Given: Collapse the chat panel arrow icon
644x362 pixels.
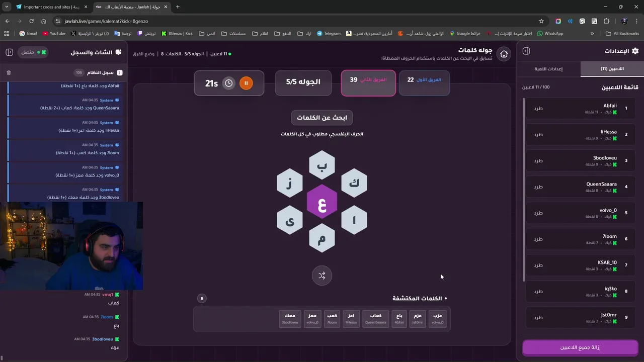Looking at the screenshot, I should (9, 52).
